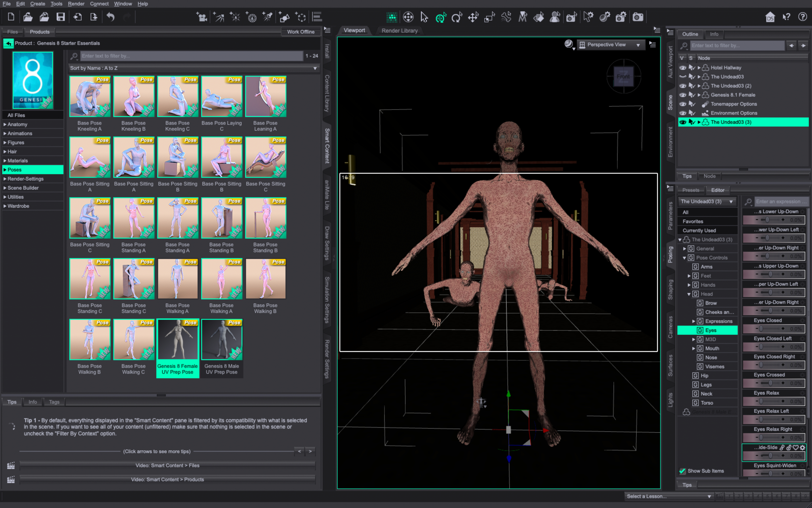Create a new camera with the toolbar icon
The height and width of the screenshot is (508, 812).
click(202, 17)
